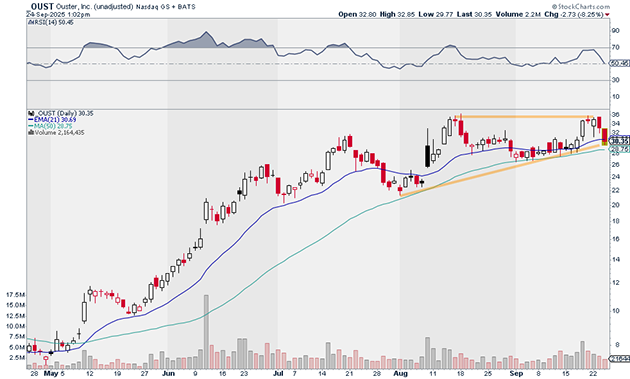The width and height of the screenshot is (630, 379).
Task: Click the 23 date label before Jul
Action: (244, 373)
